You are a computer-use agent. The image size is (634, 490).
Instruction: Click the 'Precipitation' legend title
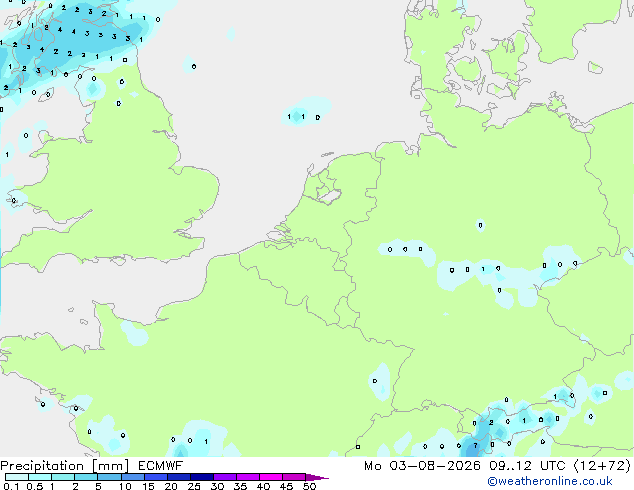(x=42, y=466)
